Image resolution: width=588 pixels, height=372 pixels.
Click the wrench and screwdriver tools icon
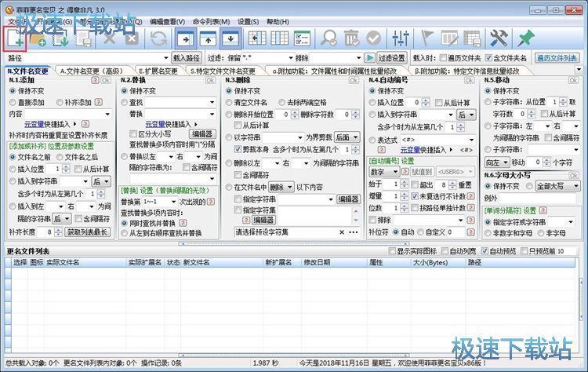click(x=498, y=38)
